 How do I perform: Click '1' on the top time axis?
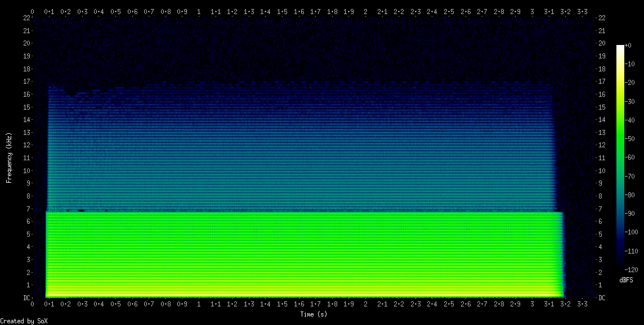[199, 12]
